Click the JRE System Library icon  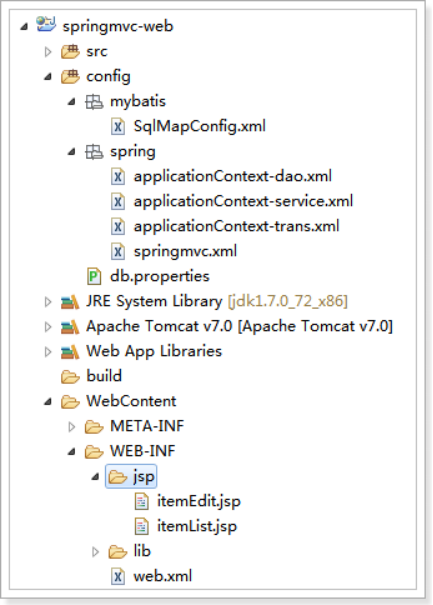pyautogui.click(x=70, y=302)
